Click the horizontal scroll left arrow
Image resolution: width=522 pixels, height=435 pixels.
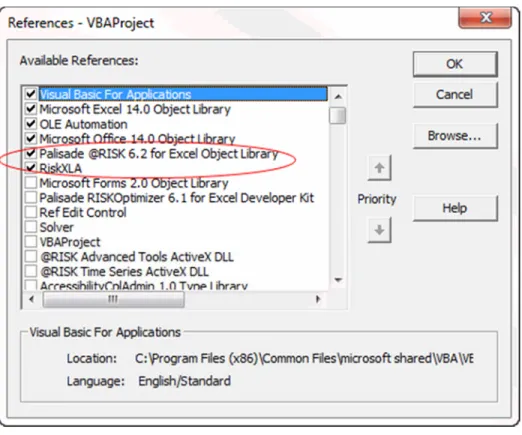[32, 299]
